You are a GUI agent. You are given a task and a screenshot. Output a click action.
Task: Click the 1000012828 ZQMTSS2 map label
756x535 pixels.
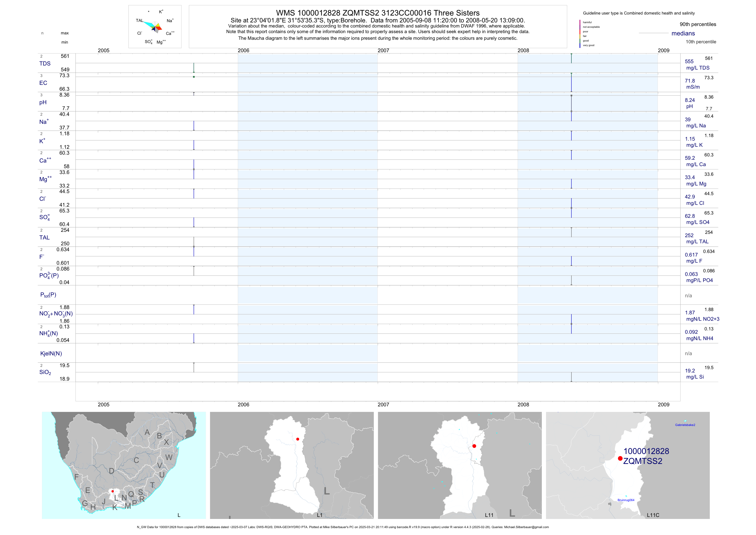tap(646, 456)
